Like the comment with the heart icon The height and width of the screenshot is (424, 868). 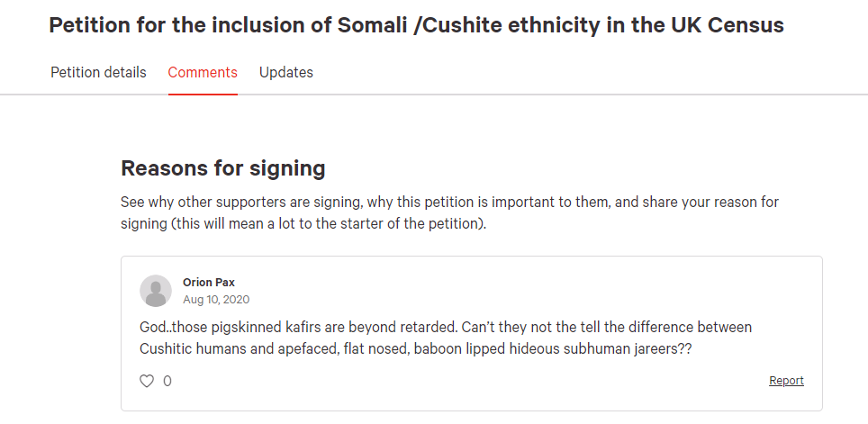click(147, 381)
